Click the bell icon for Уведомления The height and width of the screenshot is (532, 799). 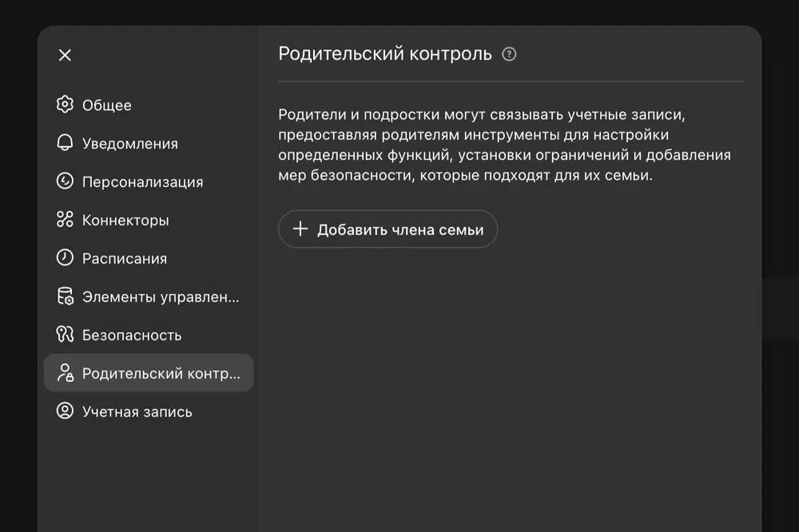click(x=65, y=143)
